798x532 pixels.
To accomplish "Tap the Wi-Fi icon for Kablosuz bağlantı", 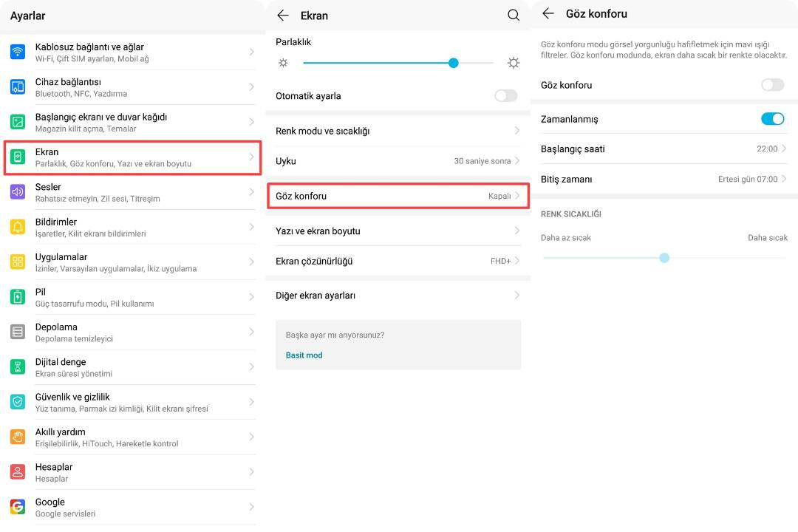I will click(x=18, y=52).
